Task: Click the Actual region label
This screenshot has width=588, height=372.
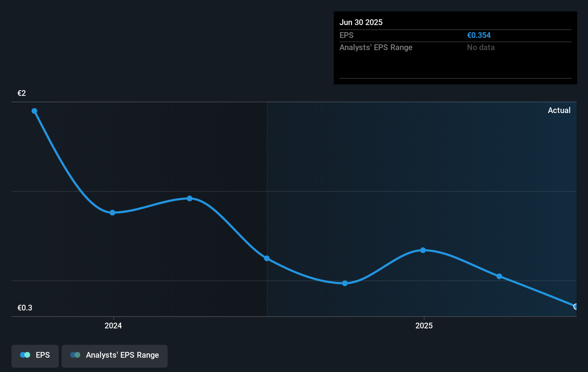Action: pyautogui.click(x=559, y=111)
